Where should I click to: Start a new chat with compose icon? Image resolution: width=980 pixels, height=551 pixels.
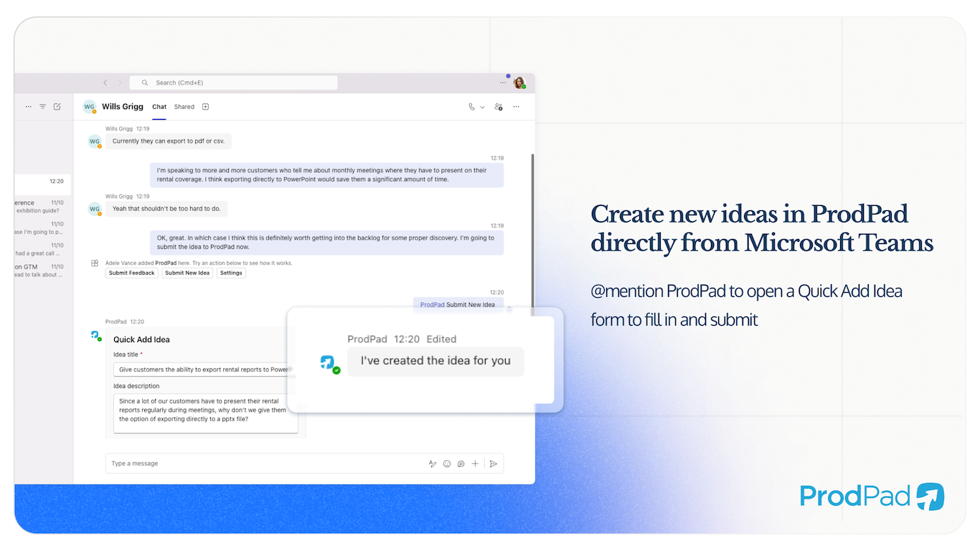click(x=57, y=106)
